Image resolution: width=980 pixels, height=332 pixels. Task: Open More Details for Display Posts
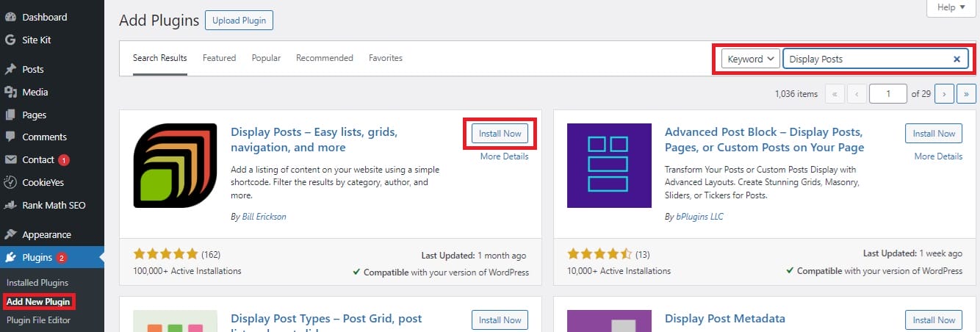coord(504,156)
